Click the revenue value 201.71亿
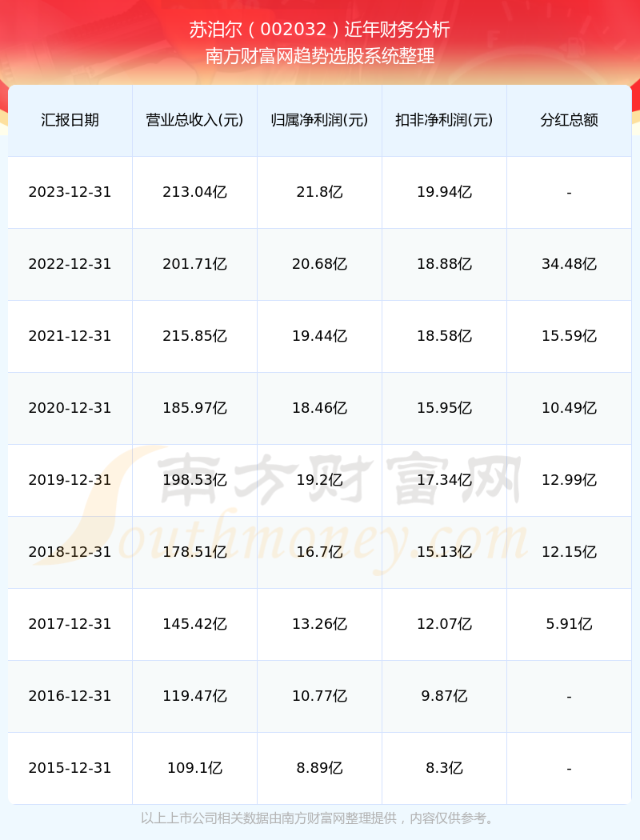This screenshot has width=640, height=840. click(x=195, y=264)
